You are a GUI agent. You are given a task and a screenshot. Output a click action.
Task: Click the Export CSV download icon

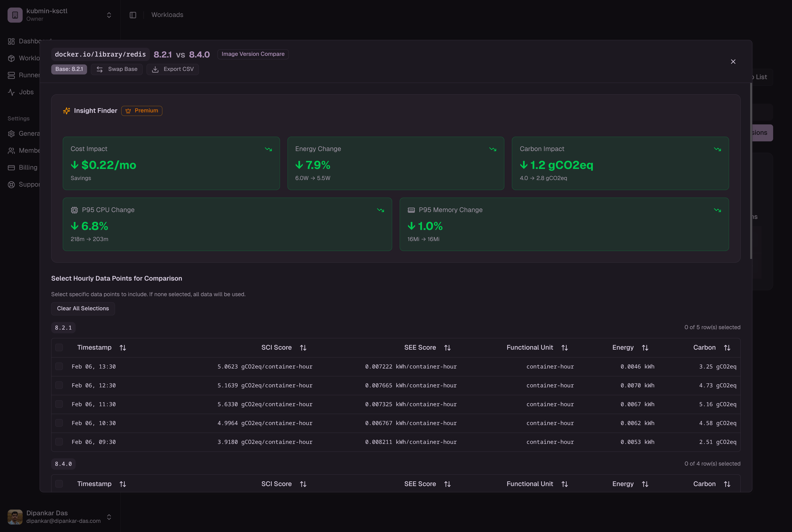(155, 69)
